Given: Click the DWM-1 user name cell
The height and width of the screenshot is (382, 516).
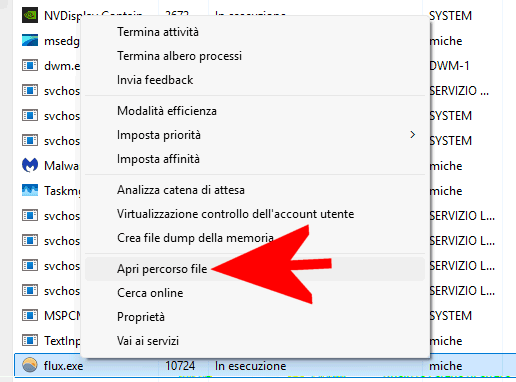Looking at the screenshot, I should pyautogui.click(x=449, y=66).
